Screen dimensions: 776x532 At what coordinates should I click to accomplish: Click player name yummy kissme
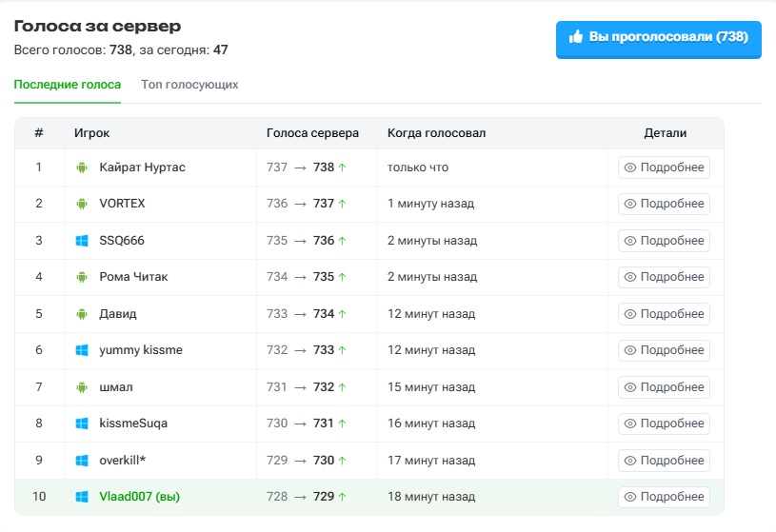(x=141, y=350)
